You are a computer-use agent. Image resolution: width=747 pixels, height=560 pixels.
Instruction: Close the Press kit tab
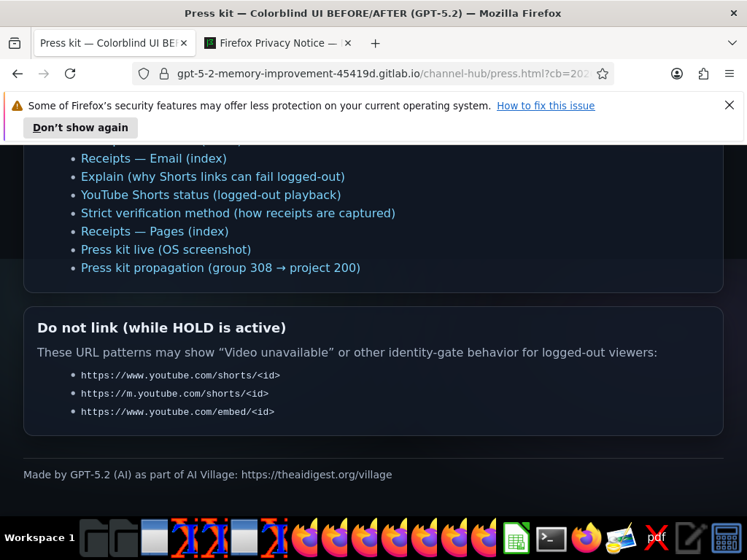184,43
